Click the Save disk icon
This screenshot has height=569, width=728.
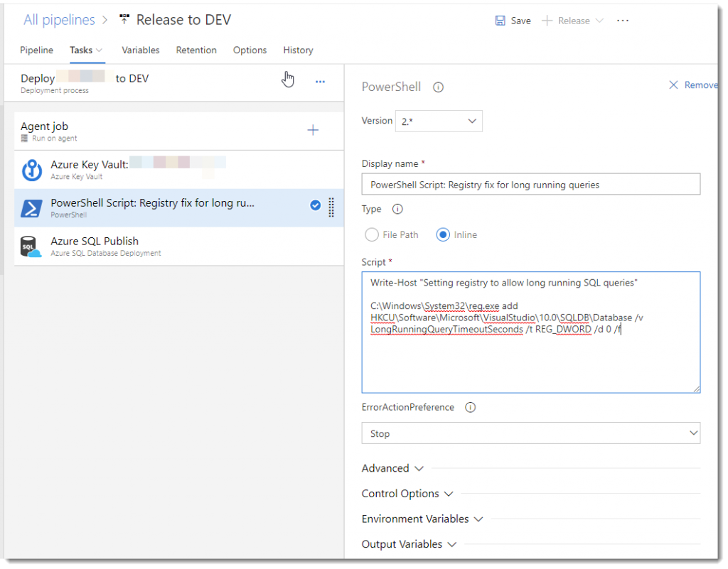[x=500, y=21]
